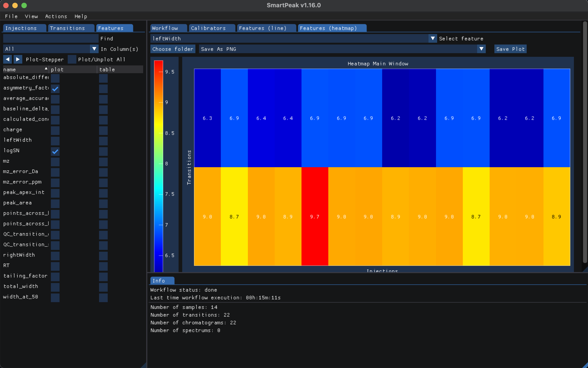
Task: Check the plot box for charge
Action: 55,131
